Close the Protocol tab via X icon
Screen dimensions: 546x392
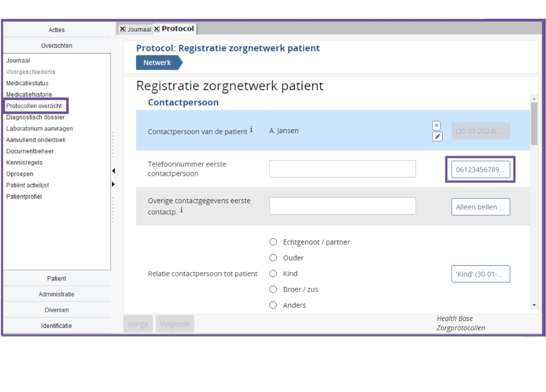[x=157, y=29]
